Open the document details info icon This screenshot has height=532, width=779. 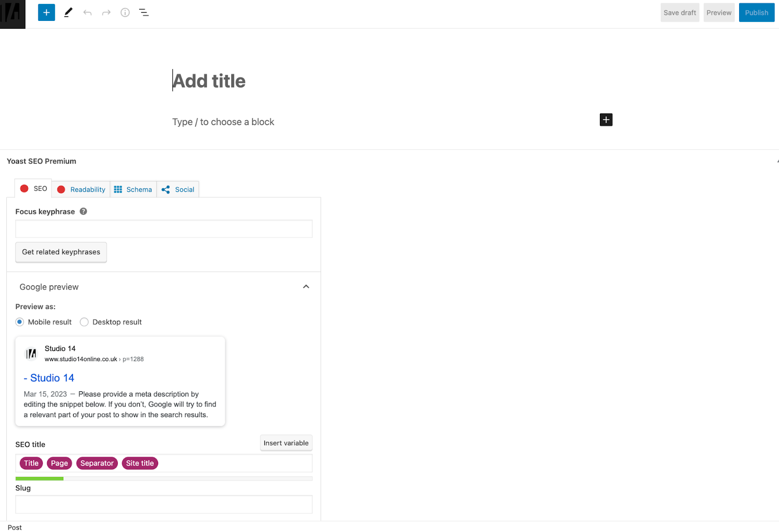(125, 13)
